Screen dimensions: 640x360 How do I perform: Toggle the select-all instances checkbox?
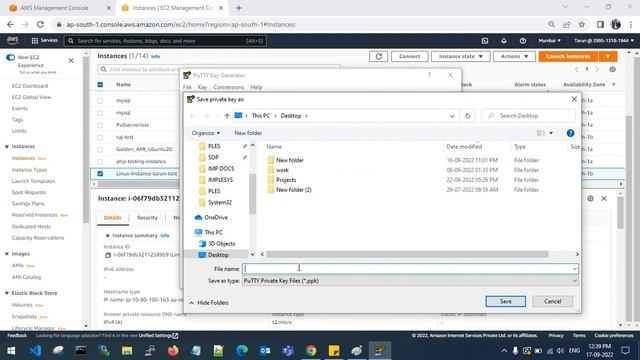coord(100,84)
